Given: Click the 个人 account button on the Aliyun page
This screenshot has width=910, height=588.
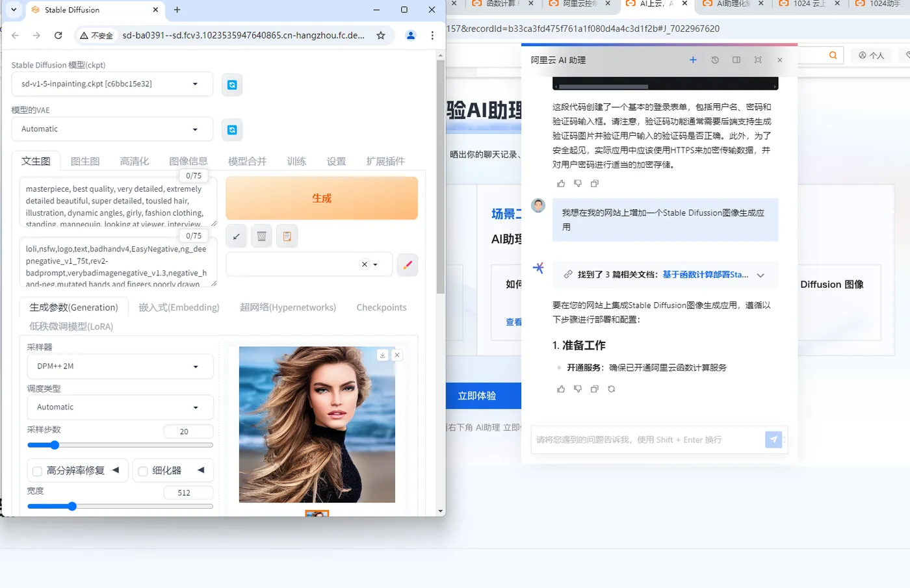Looking at the screenshot, I should point(872,56).
